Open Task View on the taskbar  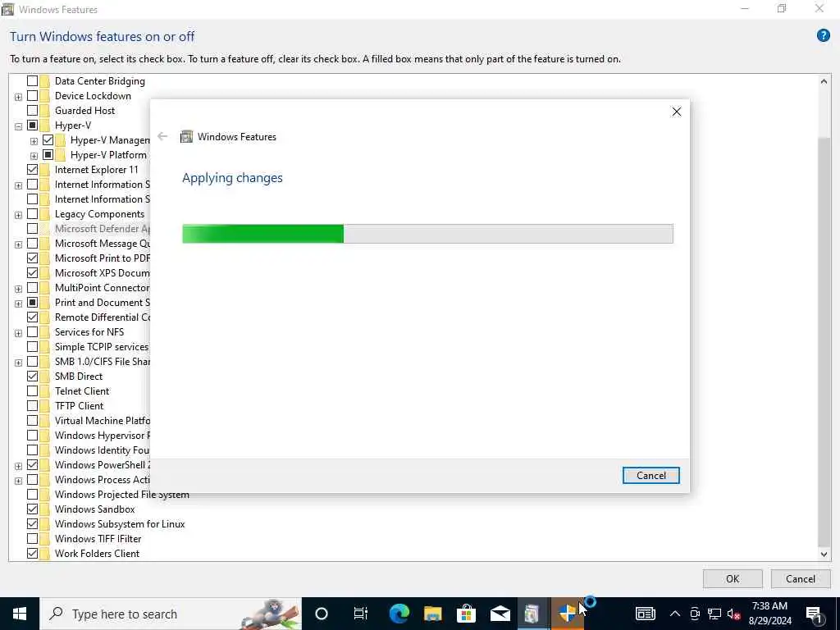click(361, 614)
